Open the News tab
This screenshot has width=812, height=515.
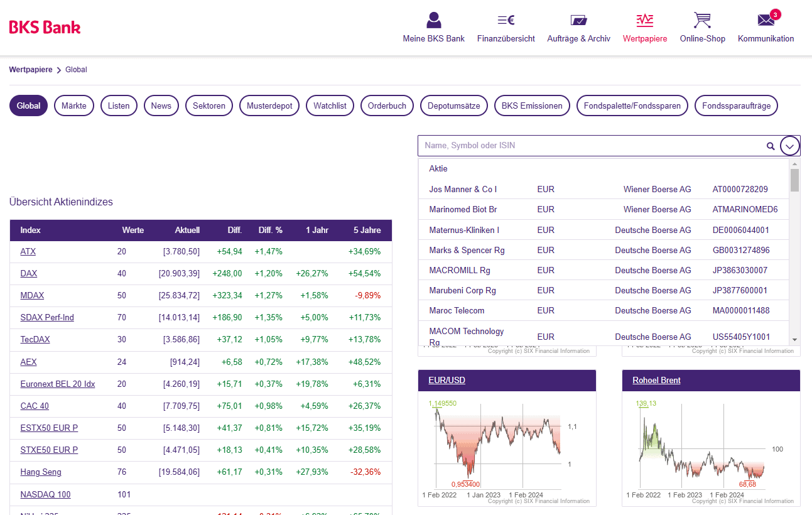pyautogui.click(x=161, y=106)
